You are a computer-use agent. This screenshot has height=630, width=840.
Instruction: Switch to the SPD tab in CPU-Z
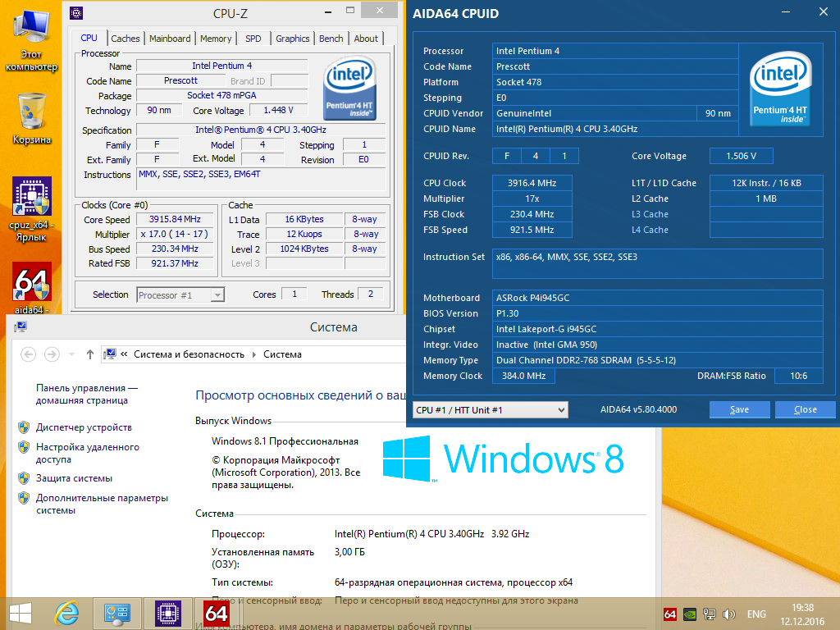253,39
